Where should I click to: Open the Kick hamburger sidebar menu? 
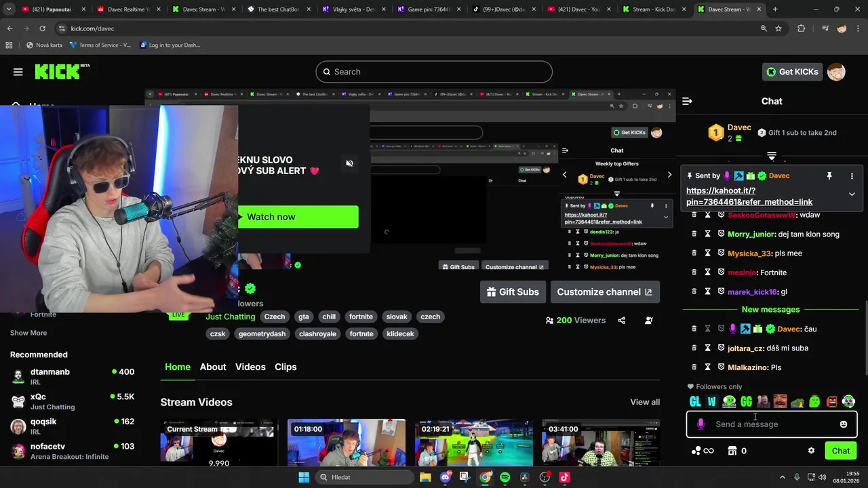tap(18, 72)
